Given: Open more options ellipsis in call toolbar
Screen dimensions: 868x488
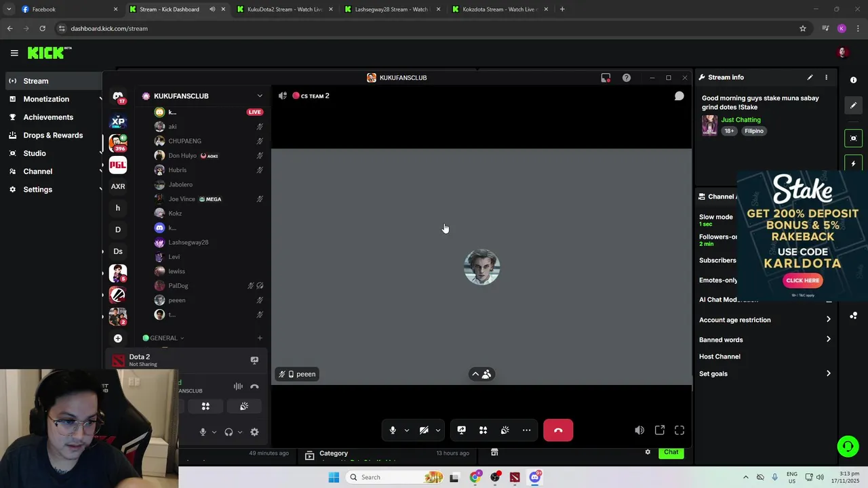Looking at the screenshot, I should point(526,430).
